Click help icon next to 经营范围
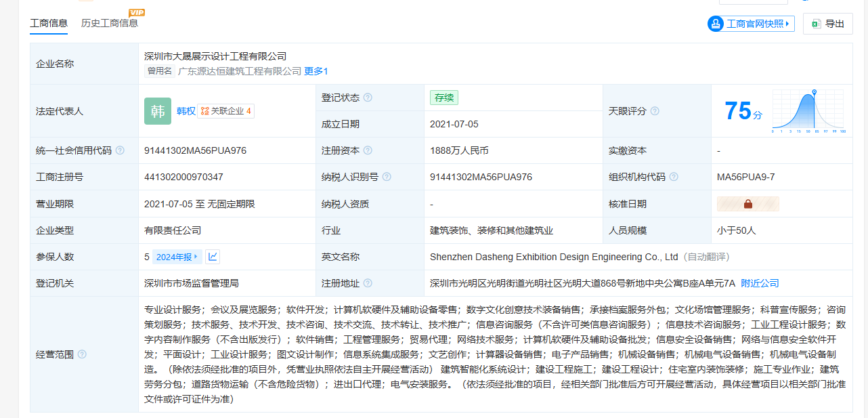The height and width of the screenshot is (418, 868). coord(82,354)
